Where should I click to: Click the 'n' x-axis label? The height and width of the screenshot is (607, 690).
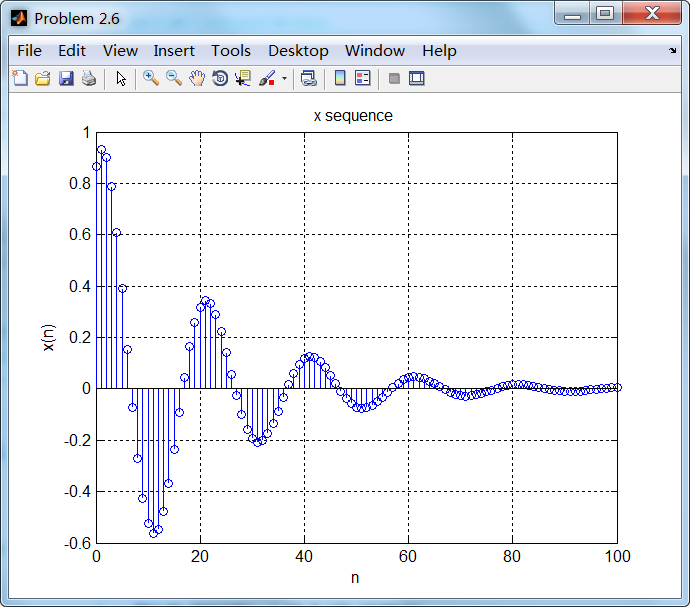click(355, 578)
